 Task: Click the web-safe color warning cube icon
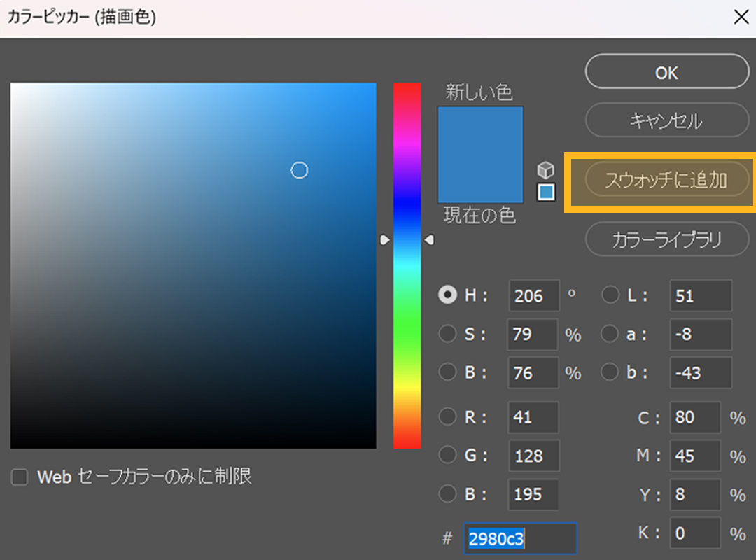545,169
